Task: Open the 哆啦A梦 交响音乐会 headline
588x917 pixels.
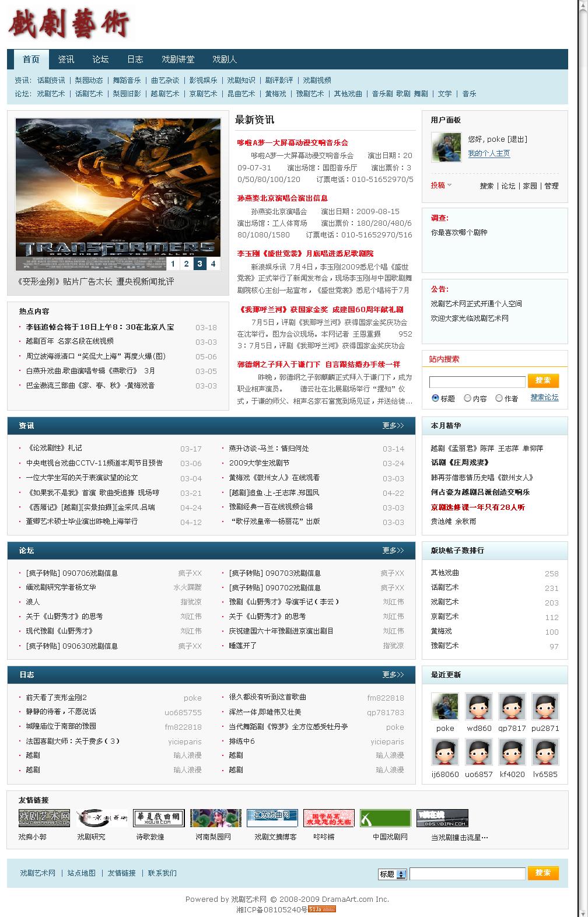Action: [x=292, y=142]
